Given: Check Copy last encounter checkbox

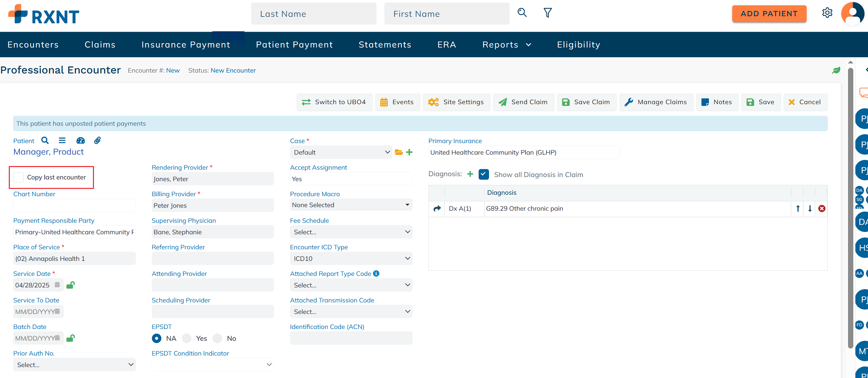Looking at the screenshot, I should (x=18, y=177).
